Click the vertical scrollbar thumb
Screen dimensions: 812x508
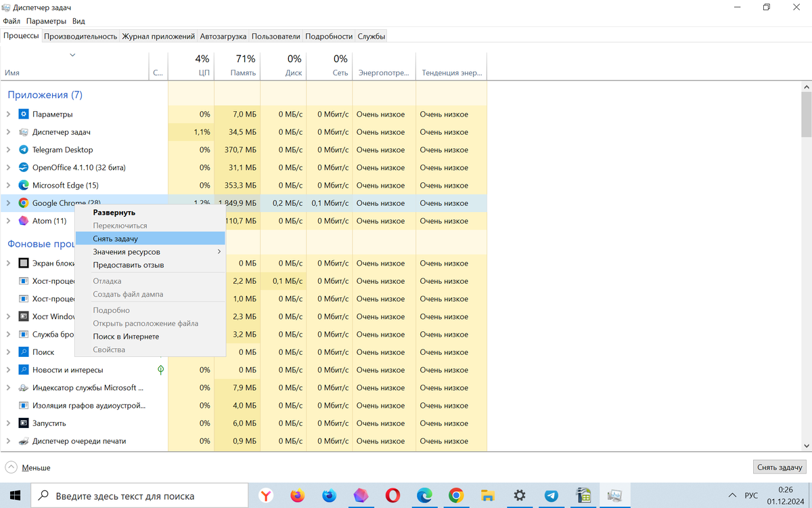(x=806, y=114)
